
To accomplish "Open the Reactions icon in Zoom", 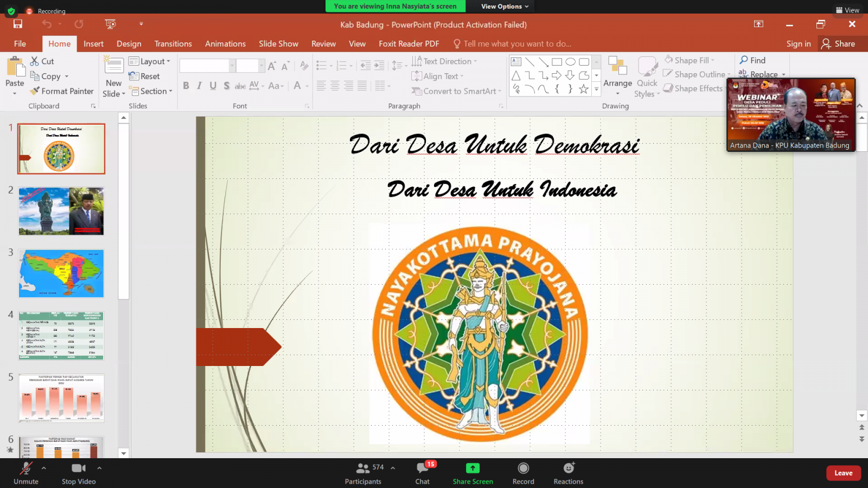I will [x=568, y=468].
